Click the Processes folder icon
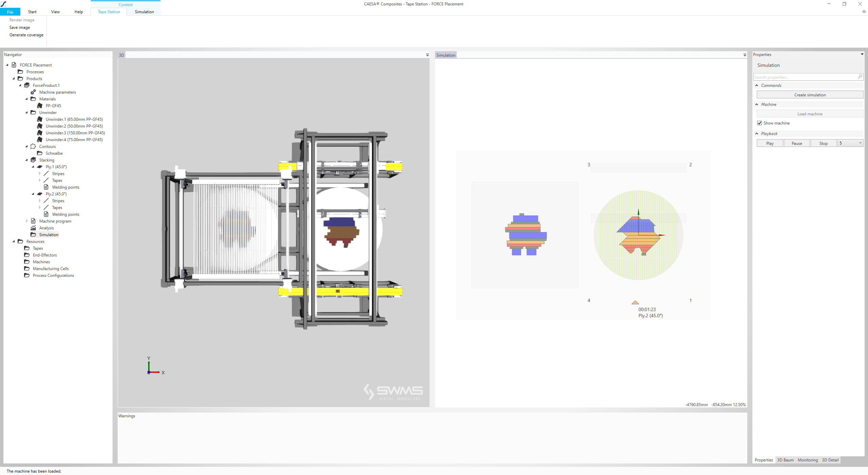The image size is (868, 475). [20, 72]
